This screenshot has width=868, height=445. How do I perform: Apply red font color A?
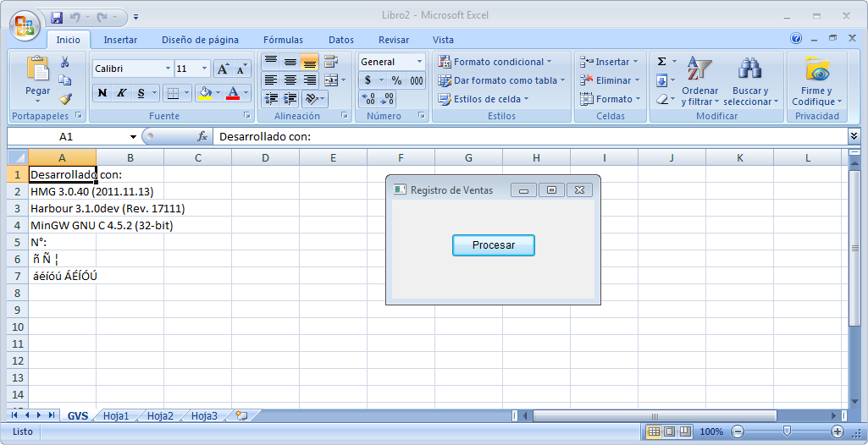(233, 93)
